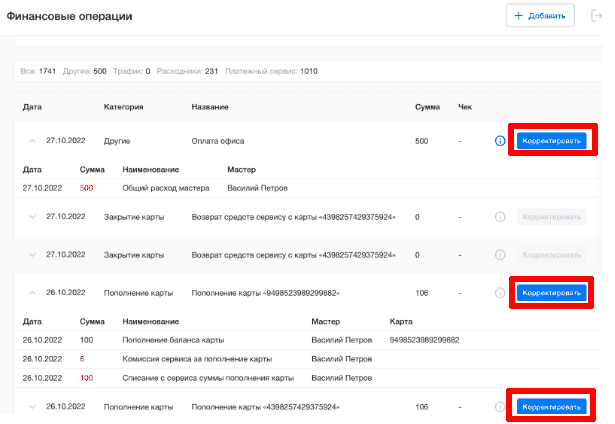Click the logout icon at top right
615x424 pixels.
click(596, 16)
